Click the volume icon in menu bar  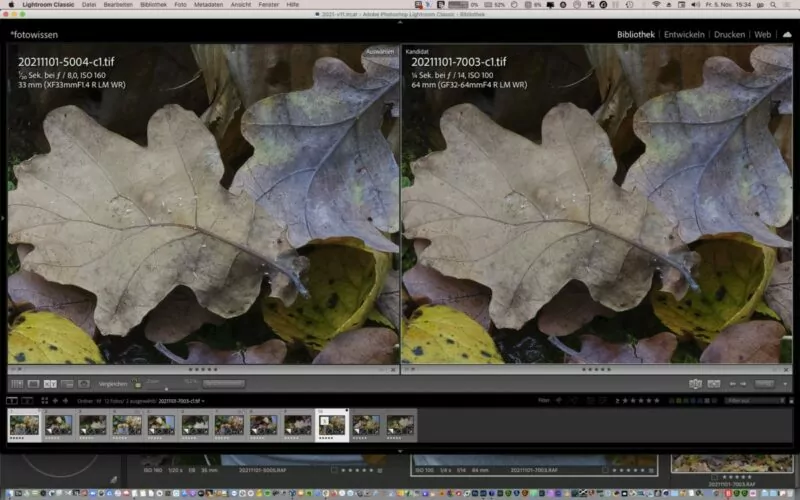(x=696, y=5)
